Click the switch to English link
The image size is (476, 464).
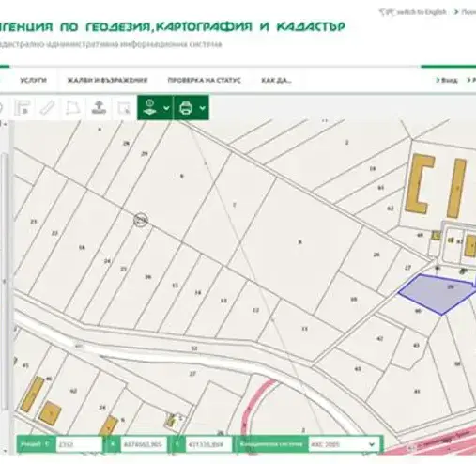pyautogui.click(x=422, y=12)
